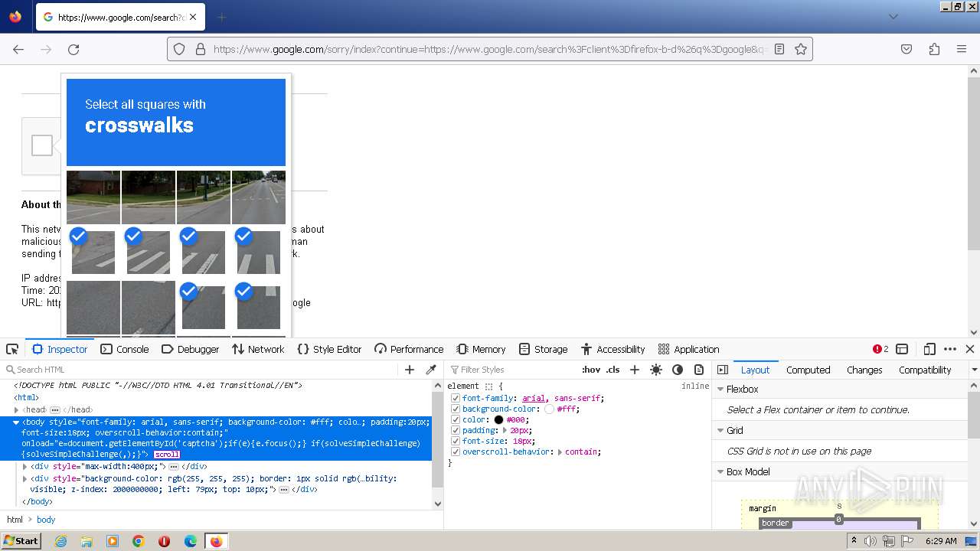Show the error count badge details
980x551 pixels.
(x=880, y=349)
